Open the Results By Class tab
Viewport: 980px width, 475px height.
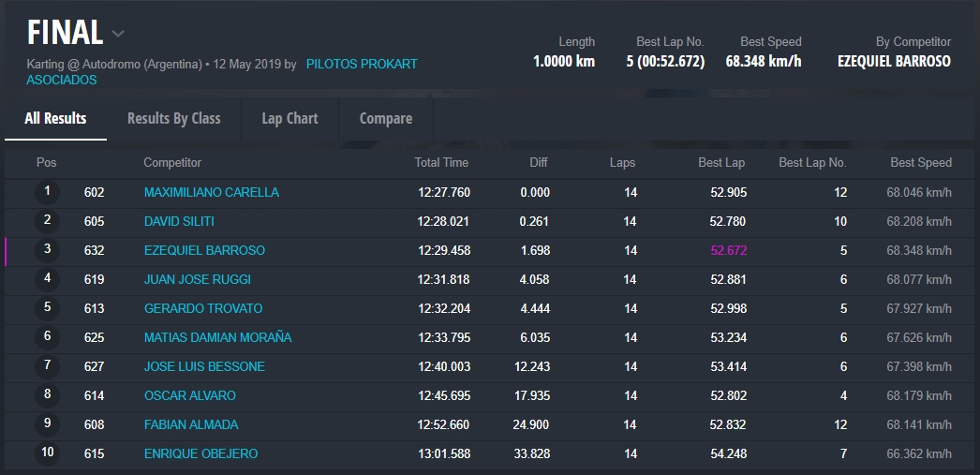point(173,119)
